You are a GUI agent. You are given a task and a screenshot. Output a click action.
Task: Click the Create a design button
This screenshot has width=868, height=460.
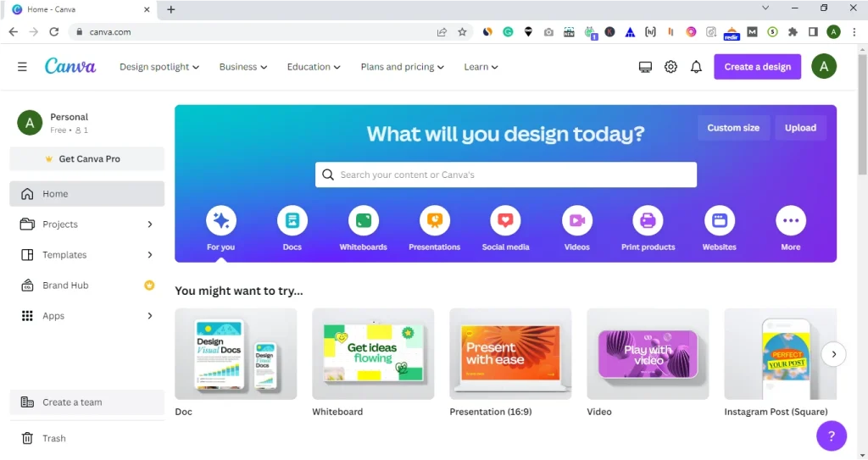(x=757, y=67)
